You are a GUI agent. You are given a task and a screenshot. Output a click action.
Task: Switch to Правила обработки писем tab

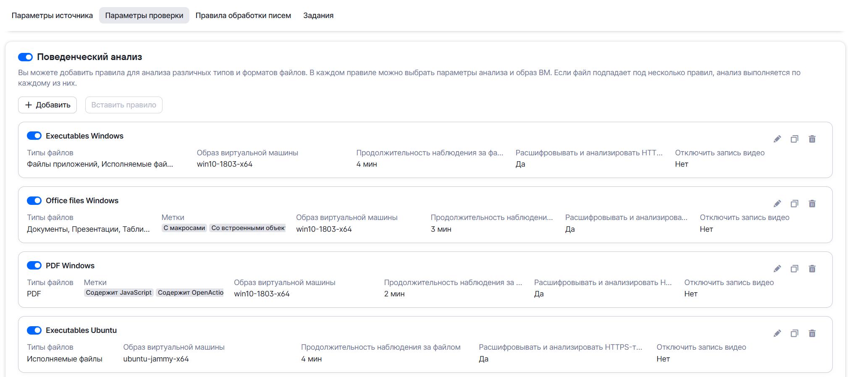coord(243,16)
